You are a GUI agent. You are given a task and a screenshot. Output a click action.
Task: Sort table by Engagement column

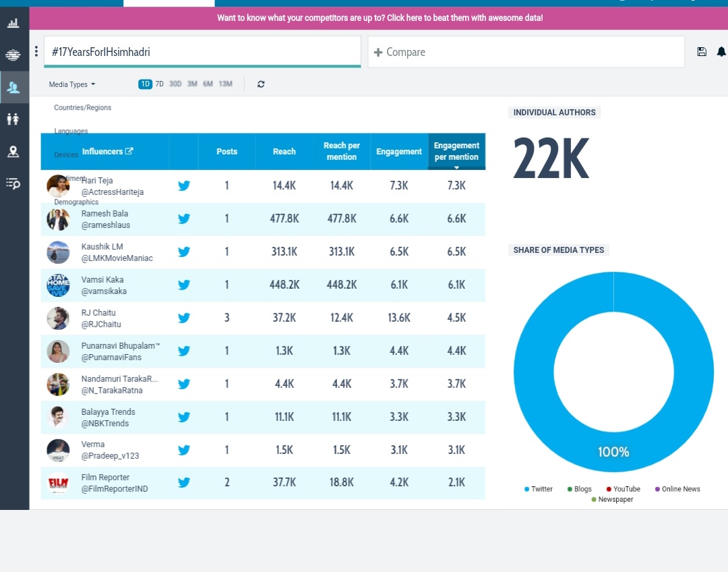point(399,152)
